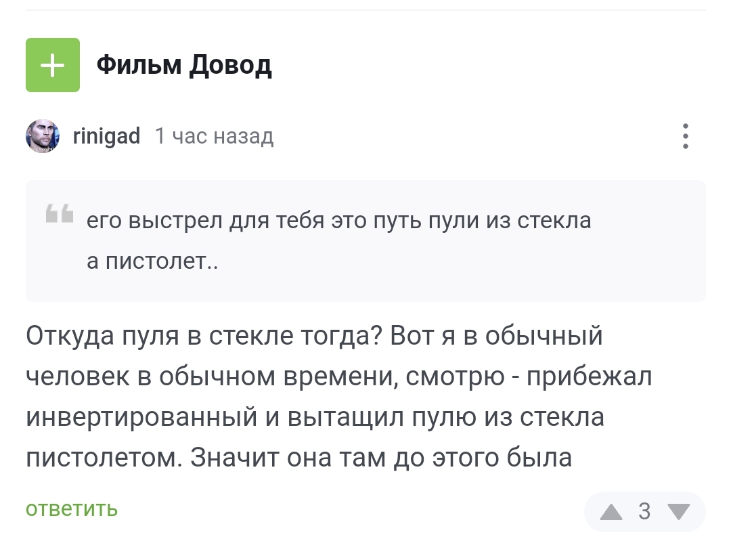Click the green plus icon beside the post title

53,65
